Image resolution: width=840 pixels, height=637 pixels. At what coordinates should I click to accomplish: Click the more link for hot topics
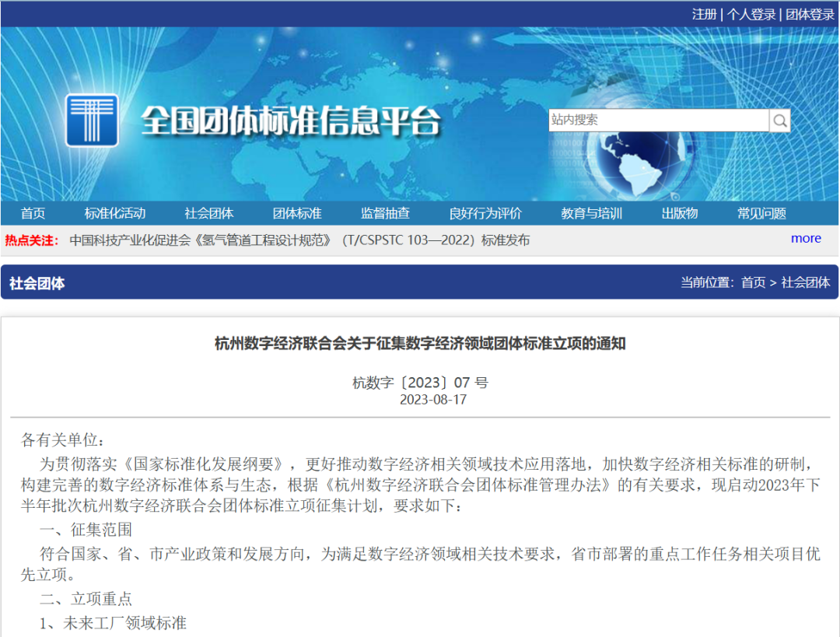[x=806, y=239]
